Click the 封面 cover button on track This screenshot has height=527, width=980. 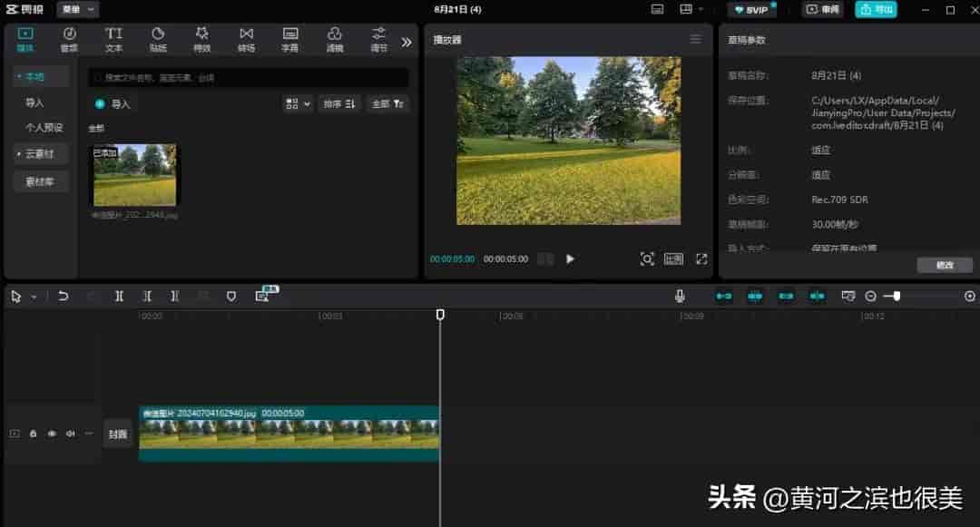tap(118, 434)
